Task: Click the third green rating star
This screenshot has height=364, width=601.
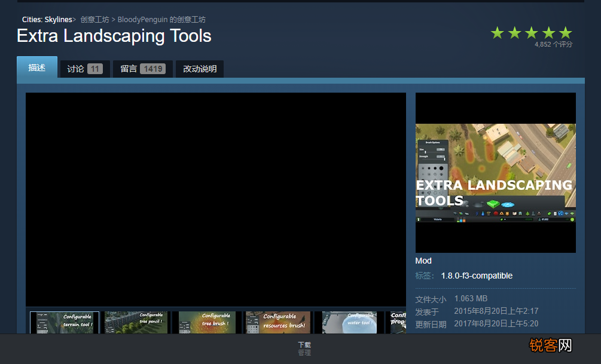Action: (x=532, y=33)
